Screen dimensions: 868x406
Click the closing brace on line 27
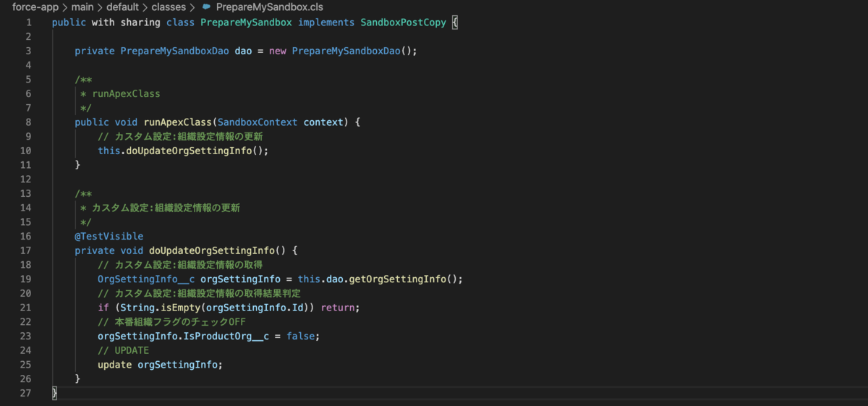click(54, 393)
